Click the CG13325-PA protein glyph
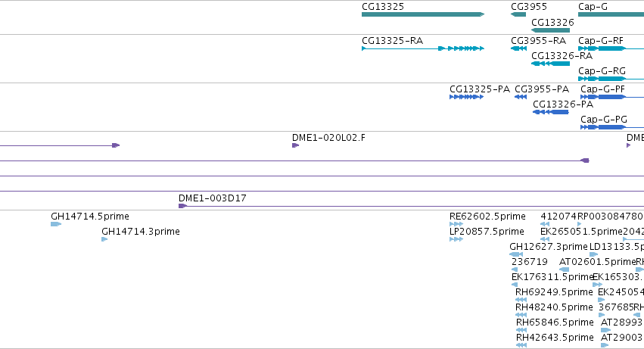Image resolution: width=644 pixels, height=349 pixels. 467,97
